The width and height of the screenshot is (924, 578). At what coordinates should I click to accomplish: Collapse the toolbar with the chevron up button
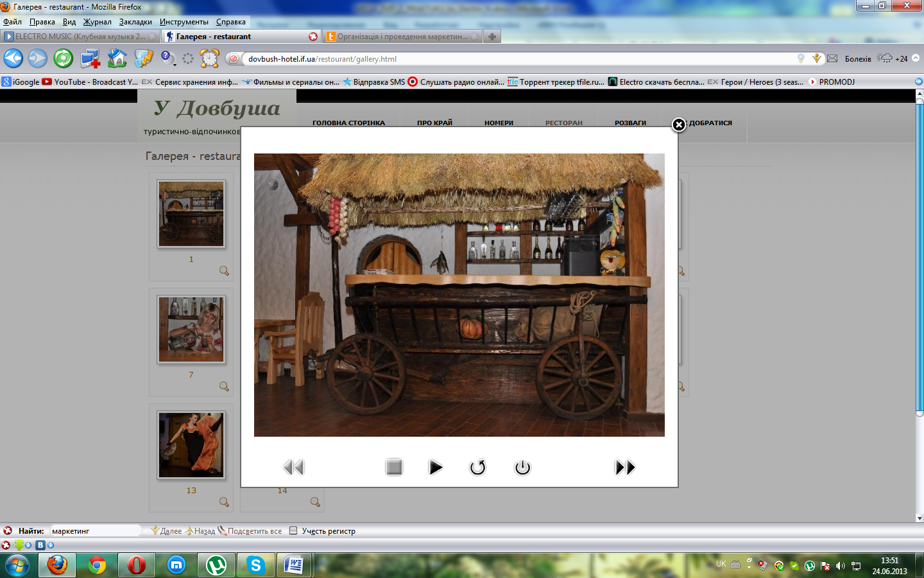916,58
